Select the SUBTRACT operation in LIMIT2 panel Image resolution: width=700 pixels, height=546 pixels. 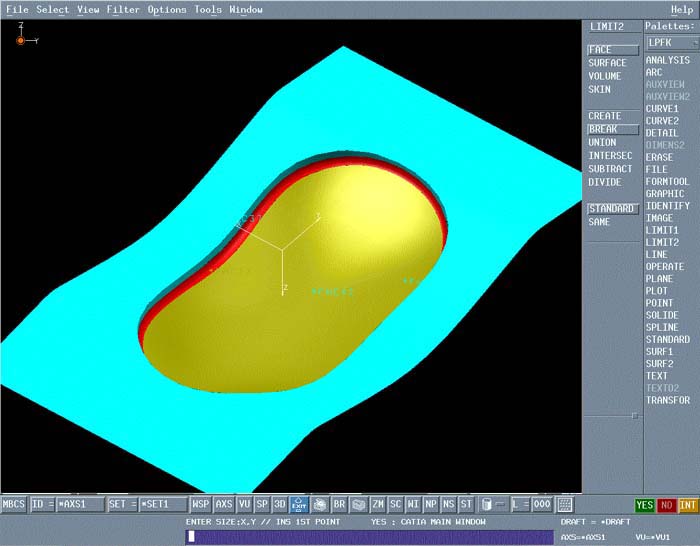610,169
